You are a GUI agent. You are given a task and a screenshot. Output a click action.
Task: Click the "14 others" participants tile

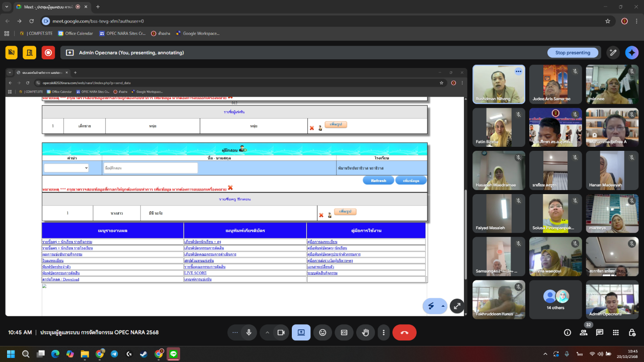[555, 300]
